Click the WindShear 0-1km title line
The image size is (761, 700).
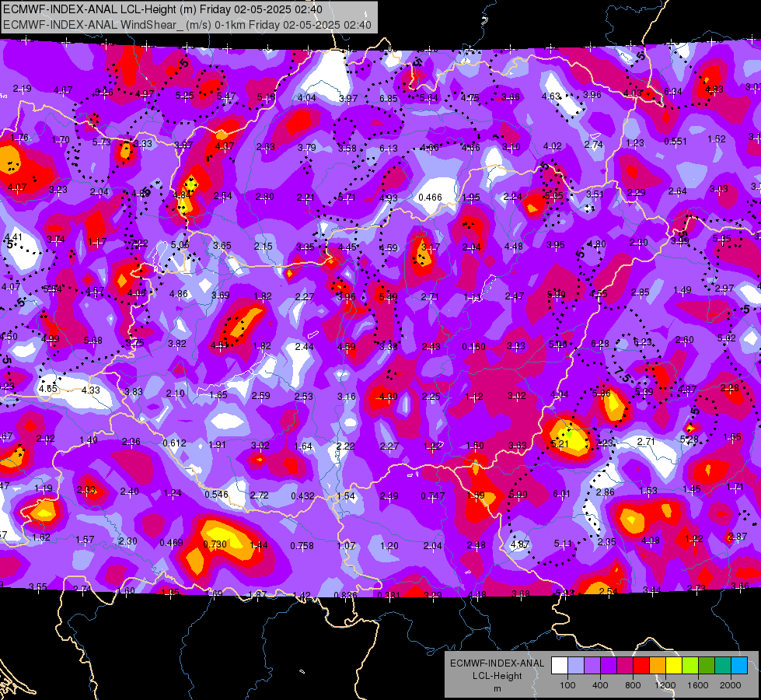(187, 25)
